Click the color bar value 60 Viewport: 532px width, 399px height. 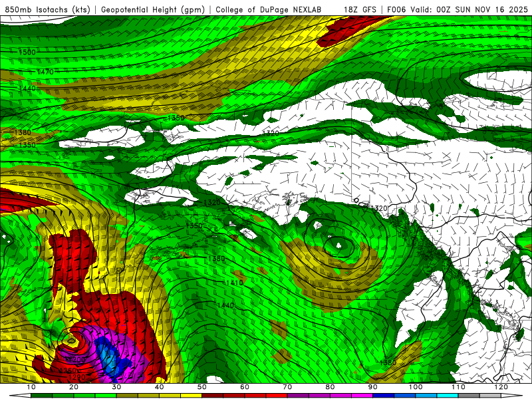pyautogui.click(x=245, y=387)
